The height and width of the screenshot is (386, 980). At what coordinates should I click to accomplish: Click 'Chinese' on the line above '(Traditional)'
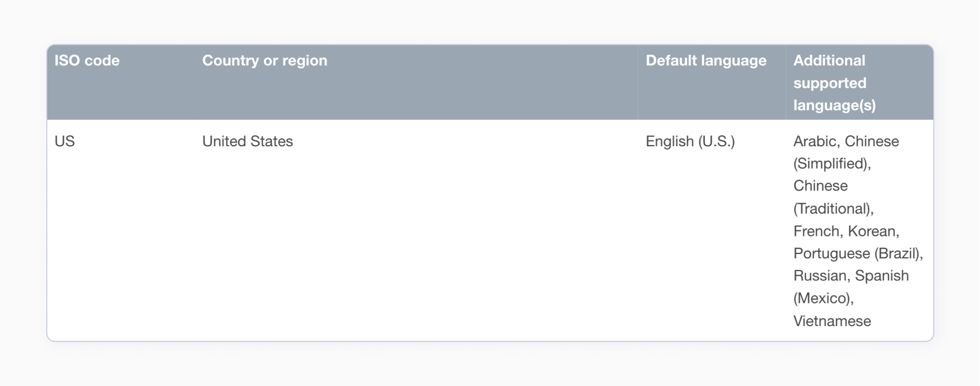coord(820,186)
